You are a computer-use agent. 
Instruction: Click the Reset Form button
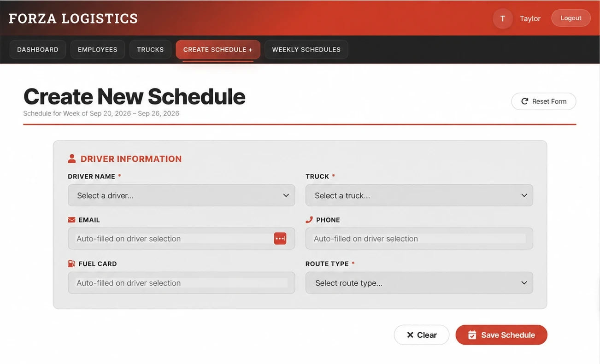tap(544, 101)
